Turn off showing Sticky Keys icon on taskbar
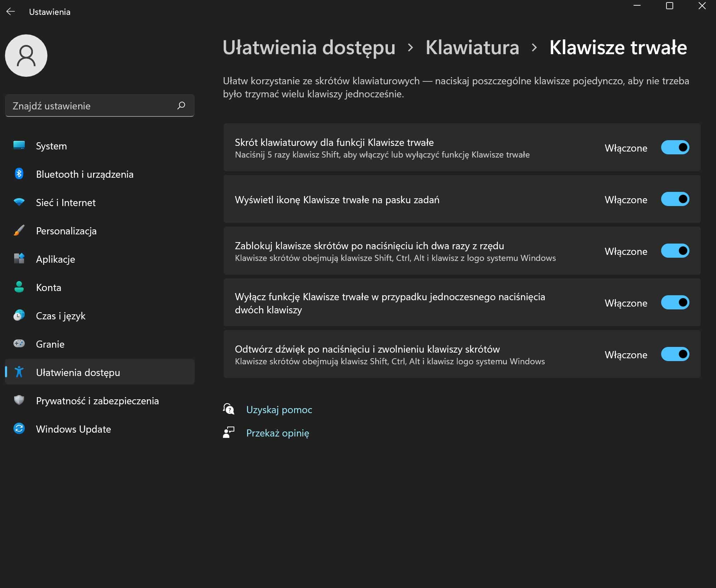The image size is (716, 588). (675, 199)
